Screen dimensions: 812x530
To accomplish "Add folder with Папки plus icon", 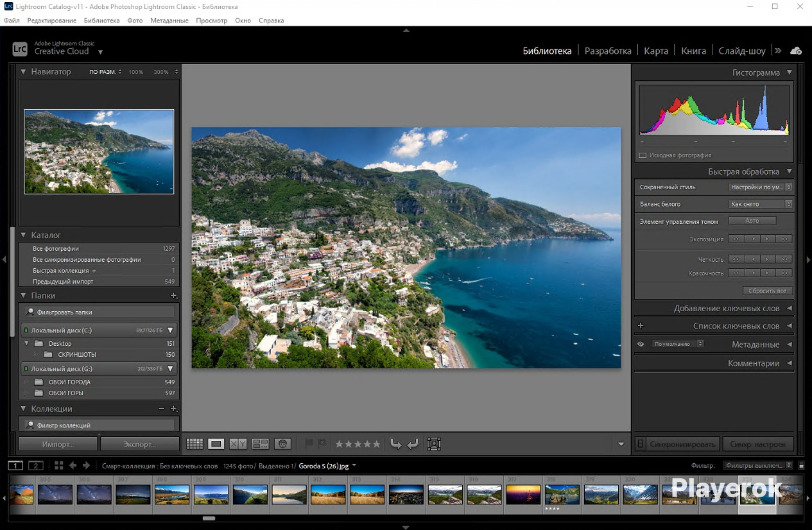I will point(173,296).
